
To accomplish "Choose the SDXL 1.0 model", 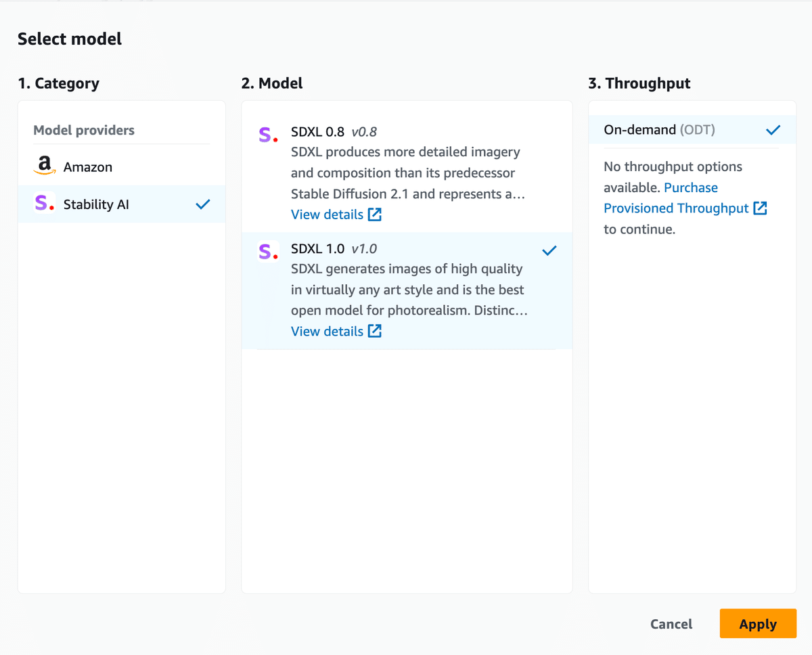I will pyautogui.click(x=407, y=290).
